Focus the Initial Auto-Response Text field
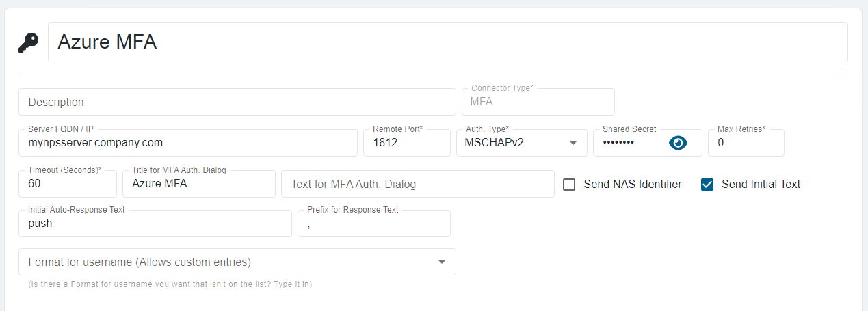 (155, 224)
